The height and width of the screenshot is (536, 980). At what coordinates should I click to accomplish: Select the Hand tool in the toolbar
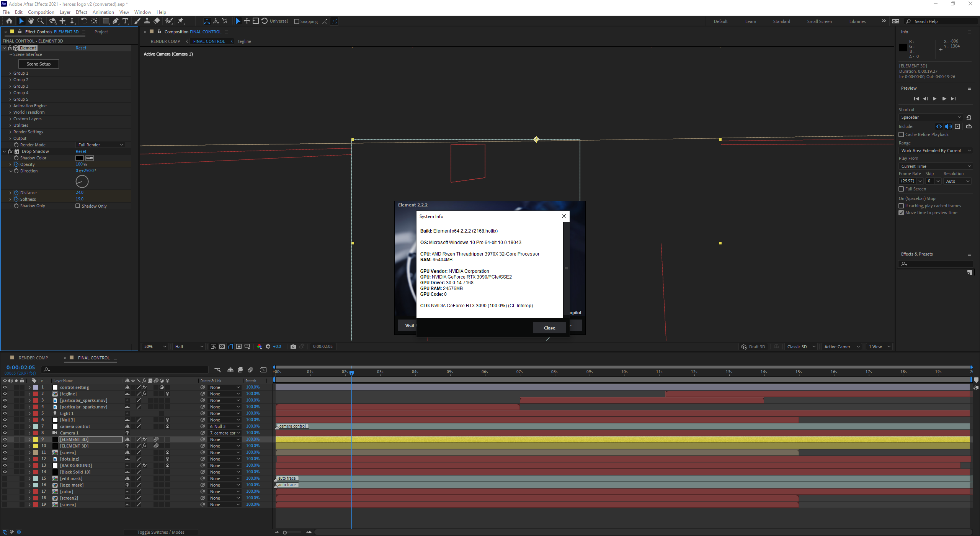(x=31, y=21)
